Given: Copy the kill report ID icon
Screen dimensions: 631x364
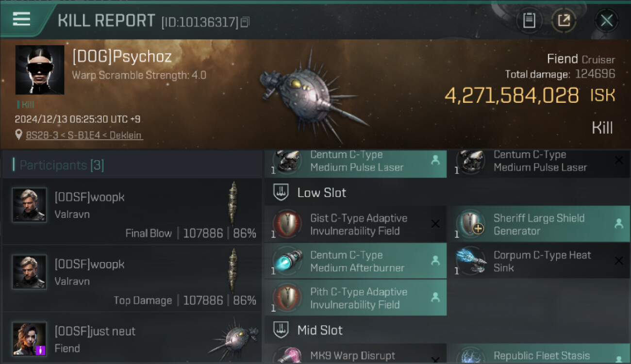Looking at the screenshot, I should 245,22.
